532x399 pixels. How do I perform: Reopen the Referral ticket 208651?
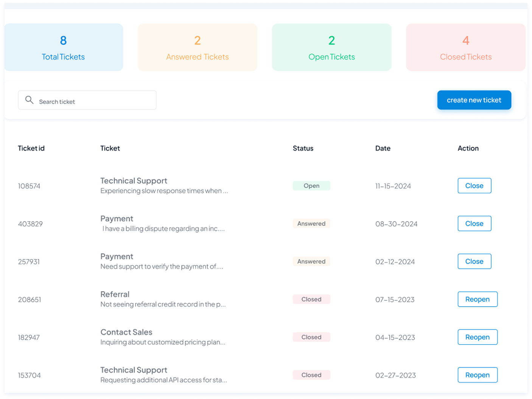pos(477,299)
